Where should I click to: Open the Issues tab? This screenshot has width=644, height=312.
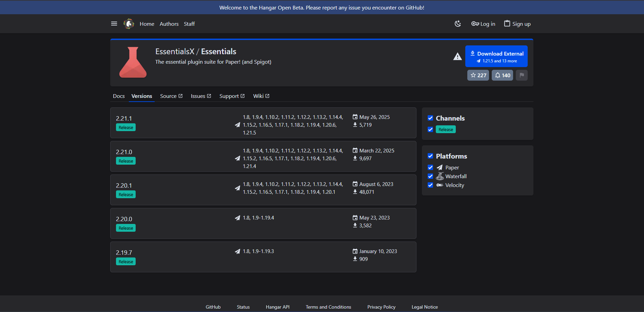click(201, 96)
